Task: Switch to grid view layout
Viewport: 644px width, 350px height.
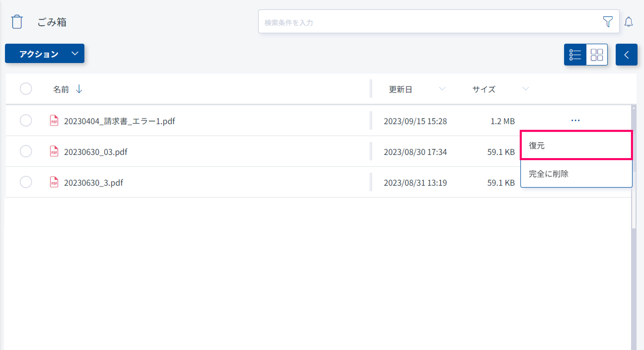Action: click(x=597, y=55)
